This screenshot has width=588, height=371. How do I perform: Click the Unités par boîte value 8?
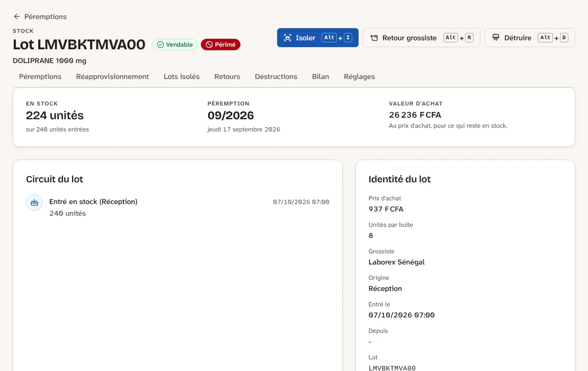tap(371, 235)
